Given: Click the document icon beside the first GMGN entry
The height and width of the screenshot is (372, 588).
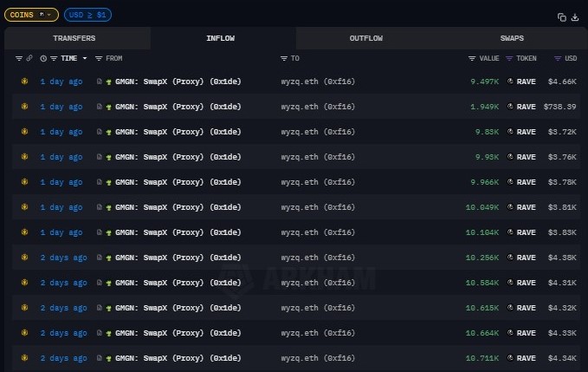Looking at the screenshot, I should pos(100,82).
